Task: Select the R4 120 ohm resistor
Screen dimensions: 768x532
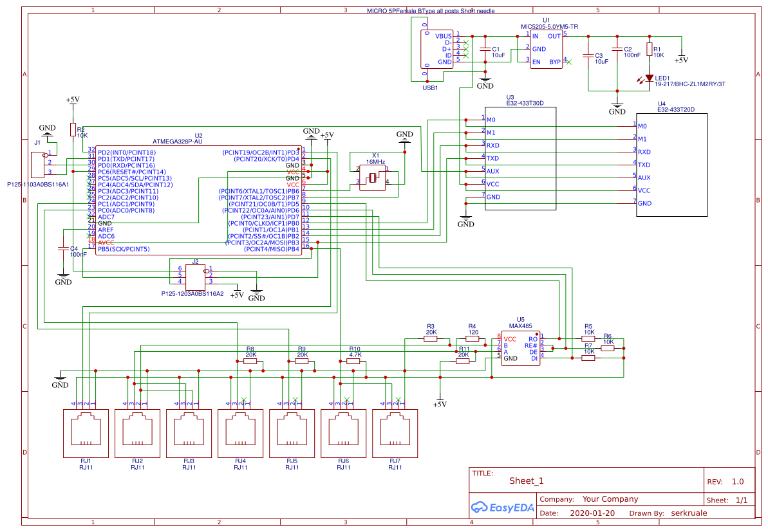Action: point(472,338)
